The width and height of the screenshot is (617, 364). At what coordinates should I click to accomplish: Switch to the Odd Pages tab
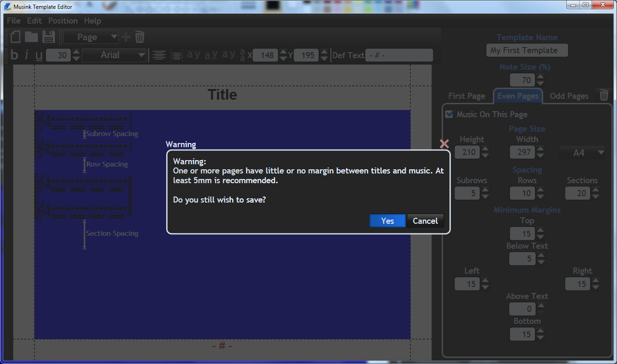pyautogui.click(x=569, y=96)
